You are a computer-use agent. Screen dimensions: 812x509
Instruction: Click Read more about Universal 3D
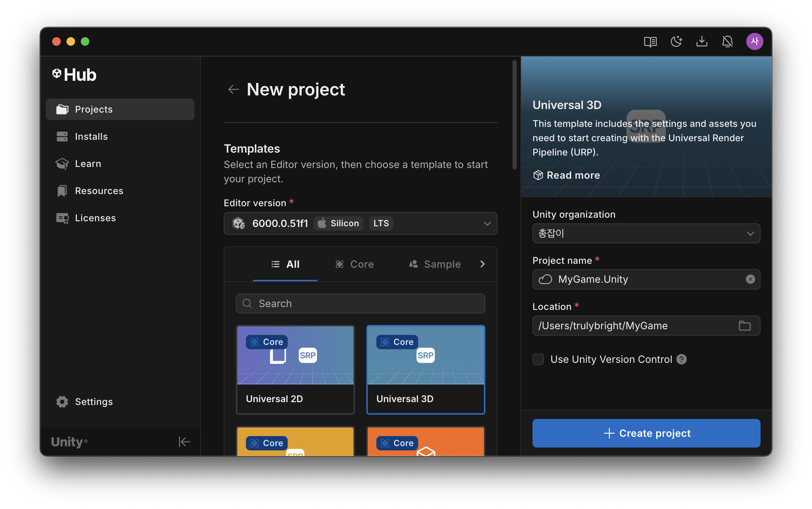(x=566, y=175)
